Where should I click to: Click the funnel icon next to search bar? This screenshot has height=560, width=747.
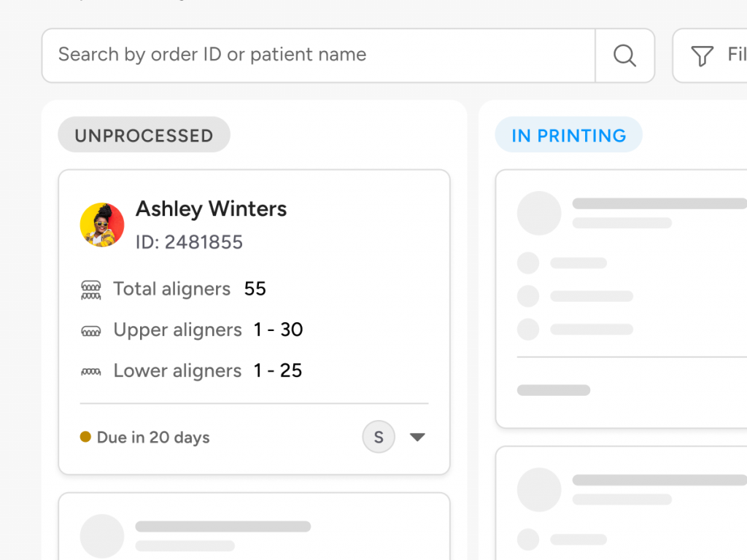point(700,55)
